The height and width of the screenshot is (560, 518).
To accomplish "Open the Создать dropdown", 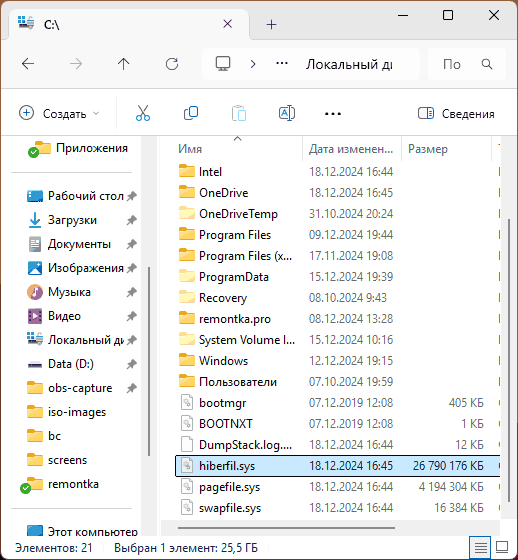I will point(59,114).
